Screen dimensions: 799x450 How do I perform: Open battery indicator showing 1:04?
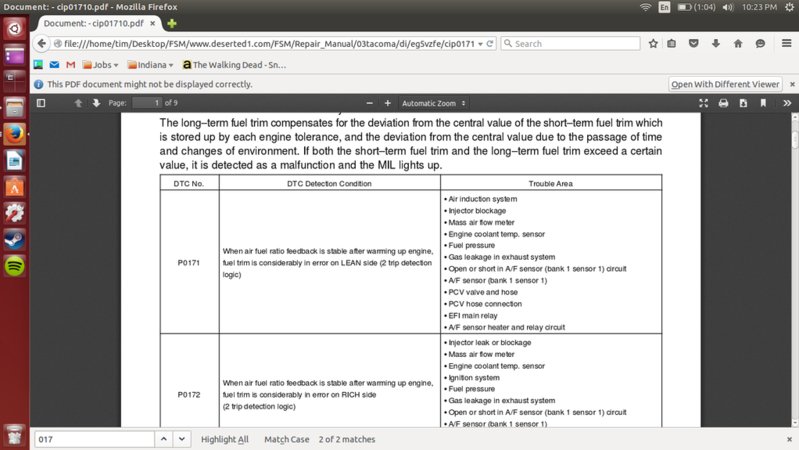tap(697, 7)
